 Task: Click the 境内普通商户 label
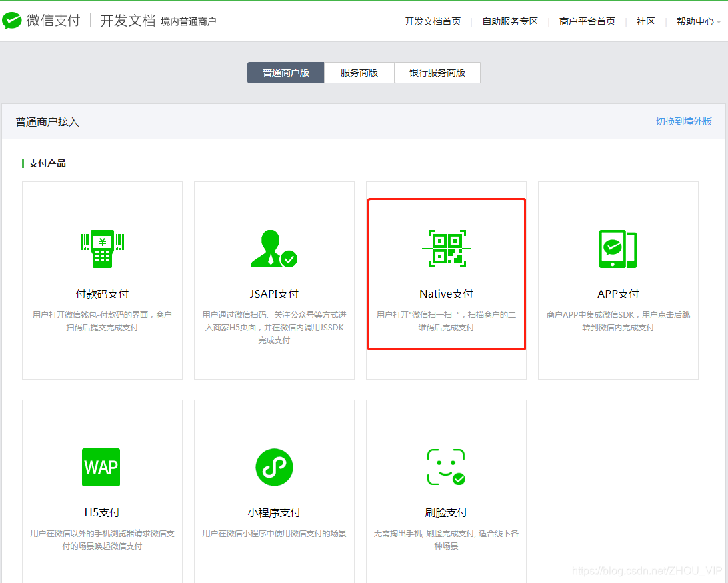coord(188,21)
